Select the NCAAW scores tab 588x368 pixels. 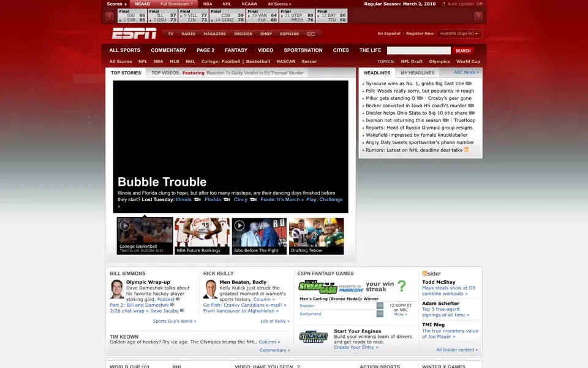click(249, 4)
